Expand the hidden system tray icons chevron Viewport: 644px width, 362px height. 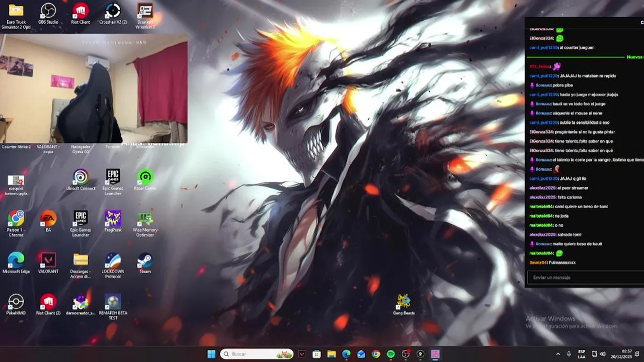pos(557,354)
